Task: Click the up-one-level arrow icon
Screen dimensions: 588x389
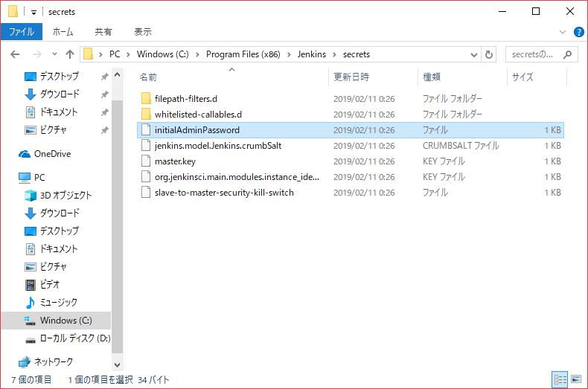Action: [x=70, y=54]
